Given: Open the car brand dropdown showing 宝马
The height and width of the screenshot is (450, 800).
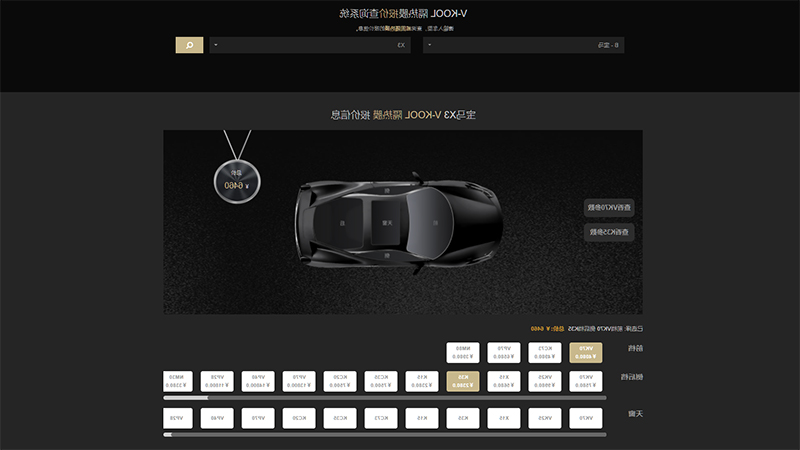Looking at the screenshot, I should 523,45.
